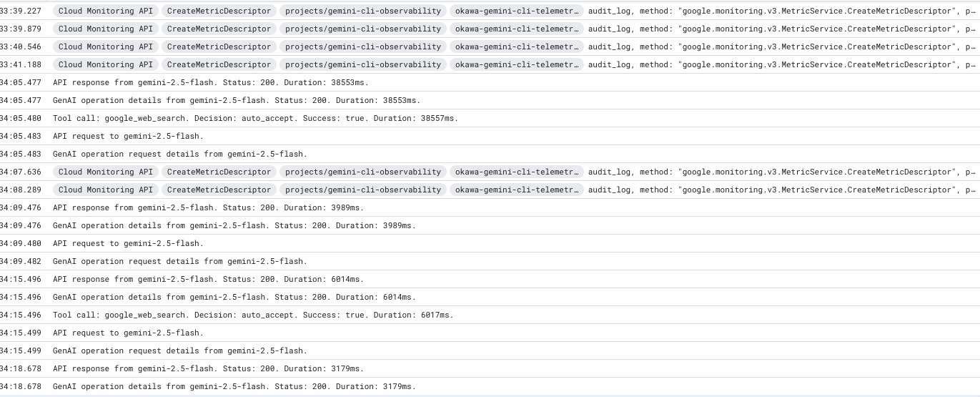Select the API request entry at 34:09.480
980x397 pixels.
pos(128,243)
